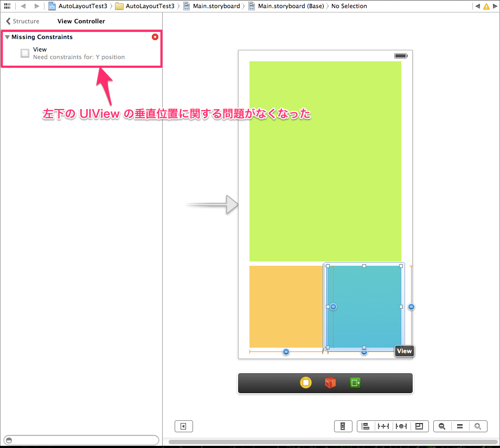Screen dimensions: 500x448
Task: Click the red error badge on Missing Constraints
Action: point(155,37)
